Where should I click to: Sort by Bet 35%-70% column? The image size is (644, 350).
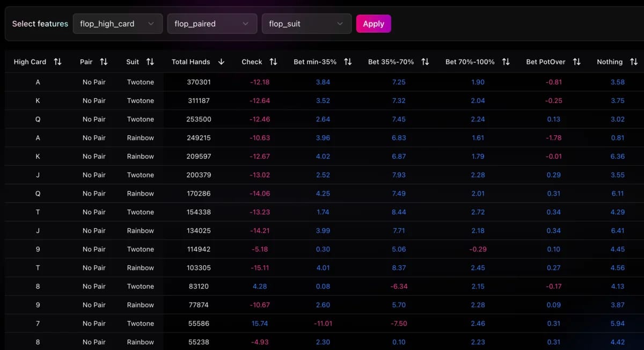point(425,62)
